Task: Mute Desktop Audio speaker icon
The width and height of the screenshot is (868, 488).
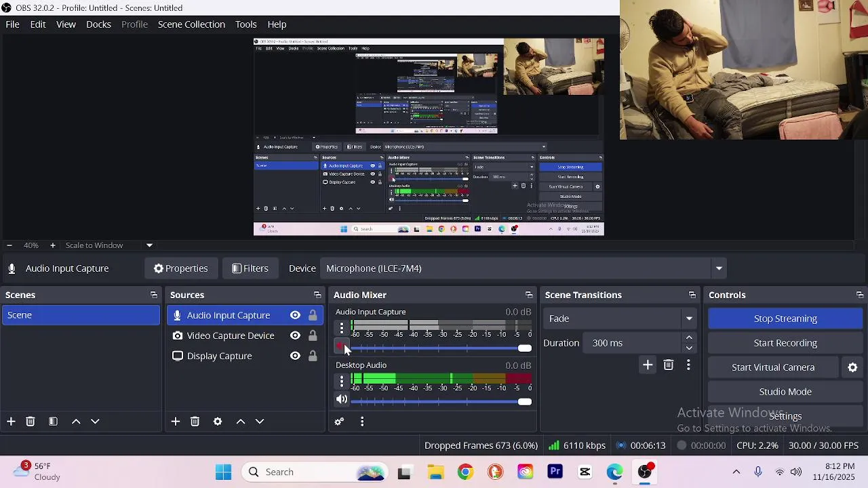Action: tap(342, 400)
